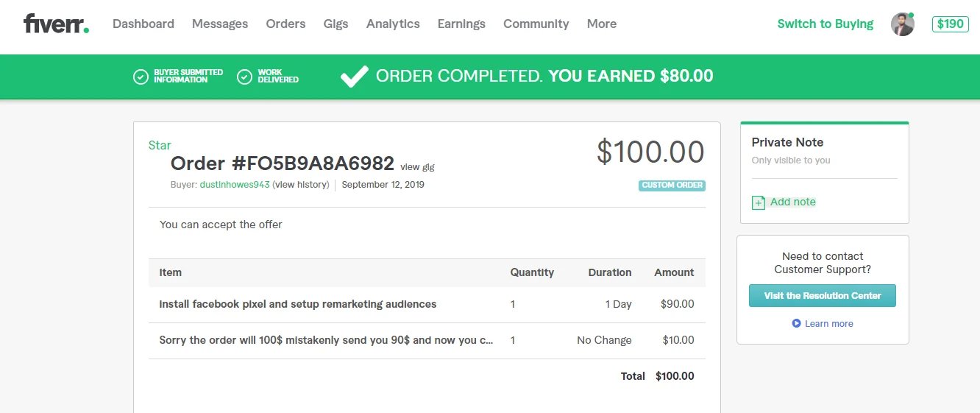This screenshot has width=980, height=413.
Task: Click the user profile avatar
Action: point(902,24)
